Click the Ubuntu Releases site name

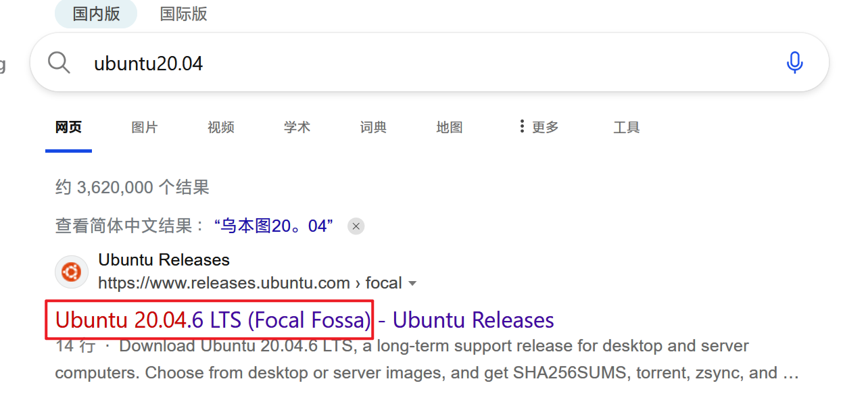click(164, 260)
